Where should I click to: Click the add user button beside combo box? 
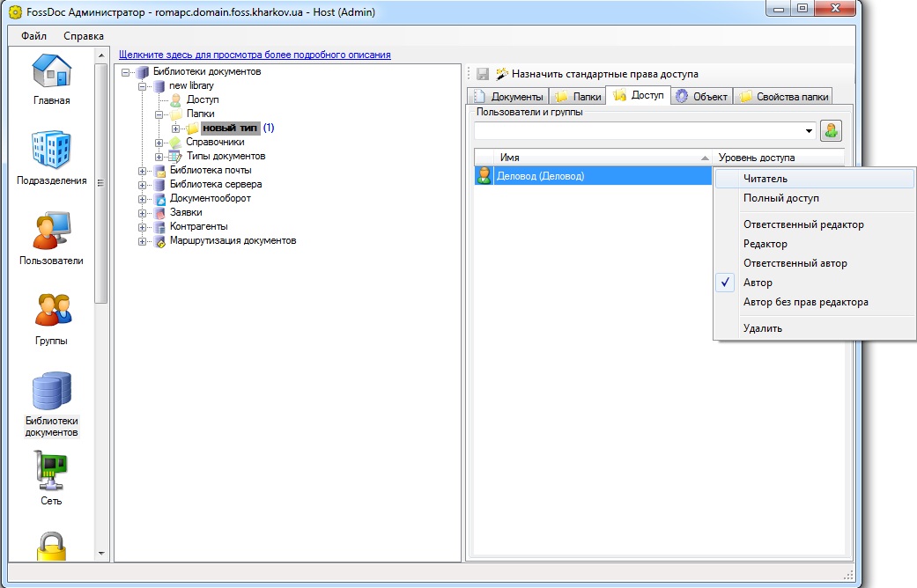click(831, 130)
